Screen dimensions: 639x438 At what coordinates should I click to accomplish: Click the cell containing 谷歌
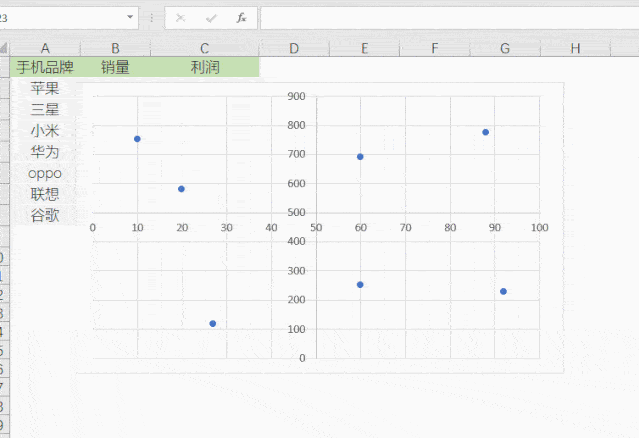tap(45, 215)
